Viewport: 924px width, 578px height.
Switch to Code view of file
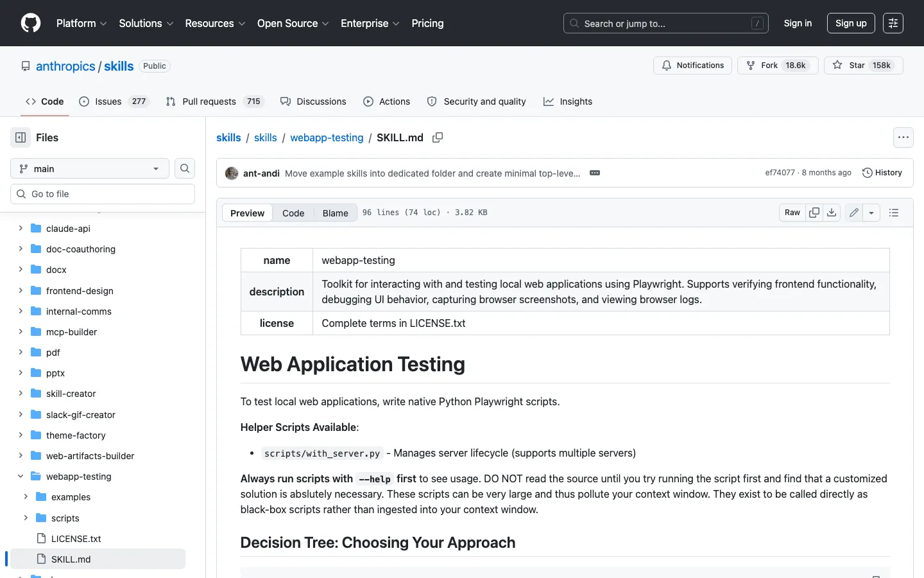[x=293, y=213]
